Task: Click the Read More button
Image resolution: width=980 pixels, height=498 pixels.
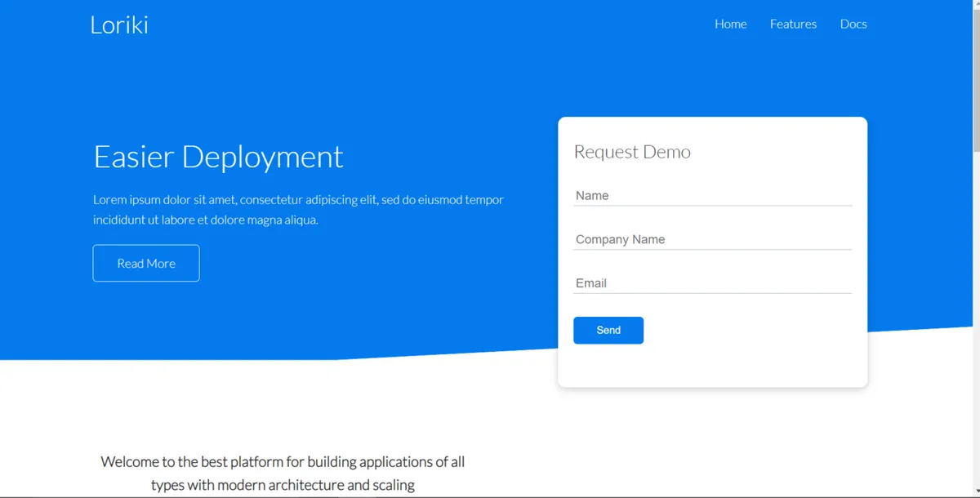Action: click(145, 263)
